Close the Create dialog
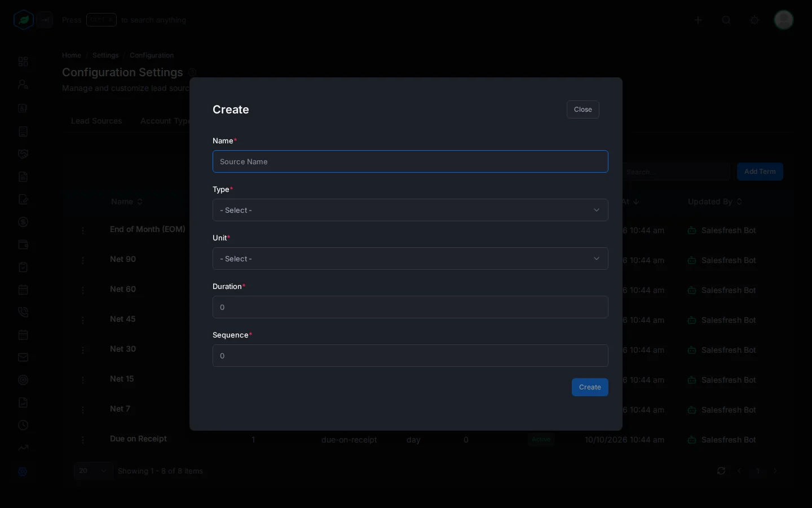Screen dimensions: 812x508 click(582, 110)
